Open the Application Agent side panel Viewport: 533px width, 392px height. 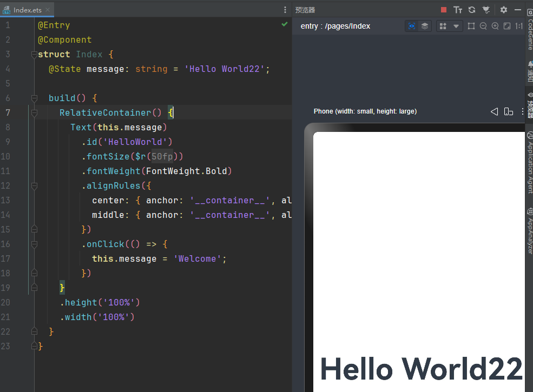click(x=530, y=163)
